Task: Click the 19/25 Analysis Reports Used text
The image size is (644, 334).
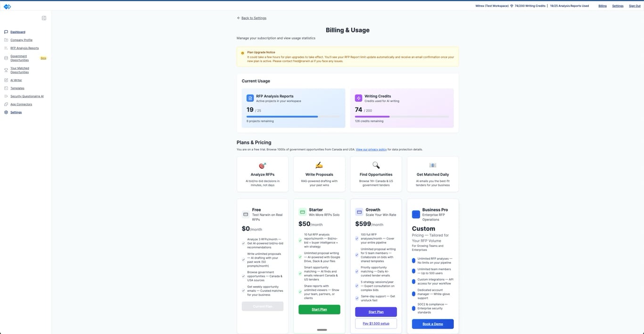Action: (x=570, y=6)
